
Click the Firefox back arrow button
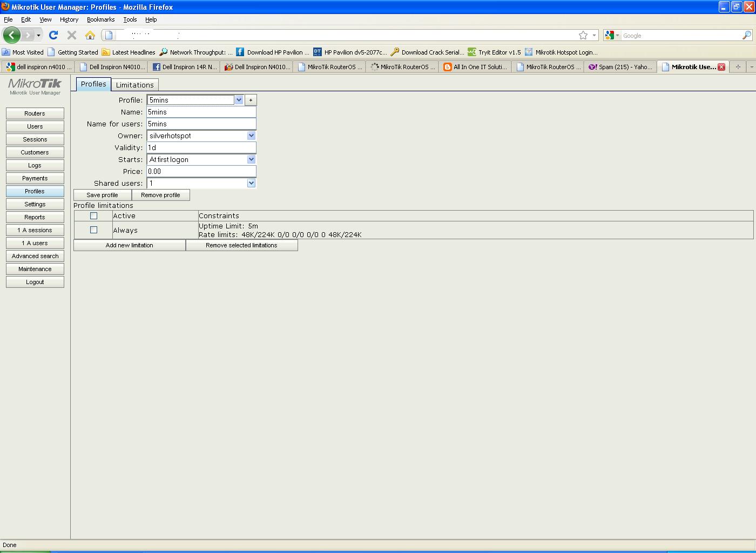click(x=12, y=35)
